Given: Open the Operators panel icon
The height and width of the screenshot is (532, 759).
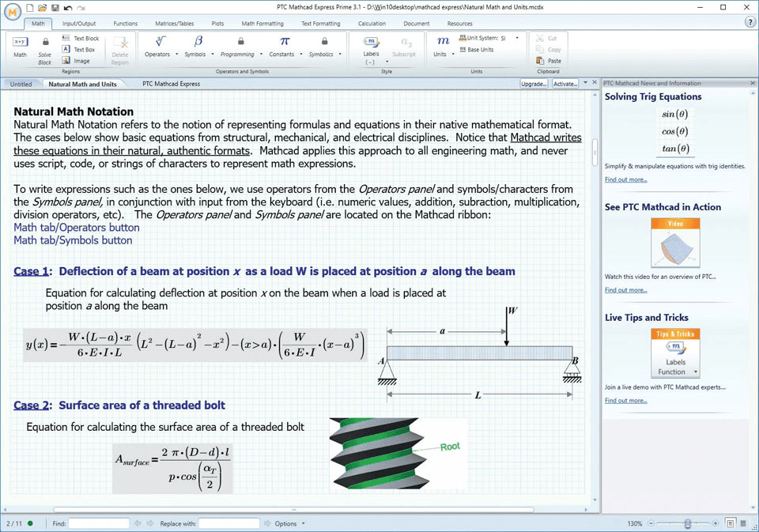Looking at the screenshot, I should 160,42.
